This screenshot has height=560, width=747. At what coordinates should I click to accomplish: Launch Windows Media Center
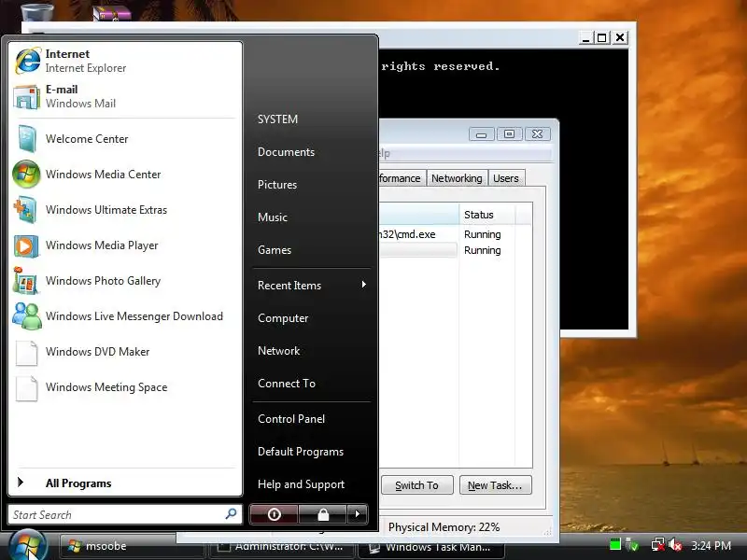click(125, 175)
